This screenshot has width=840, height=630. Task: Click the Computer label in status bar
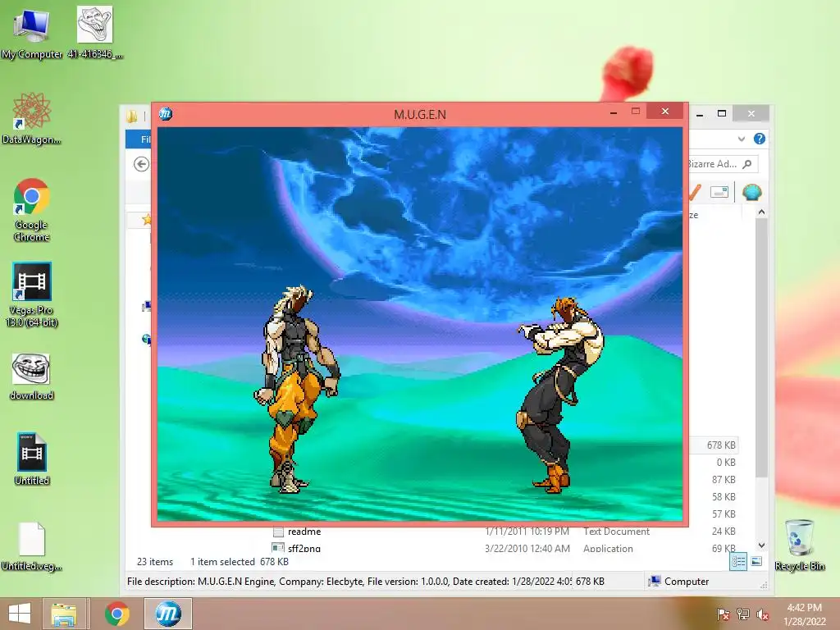pos(687,582)
